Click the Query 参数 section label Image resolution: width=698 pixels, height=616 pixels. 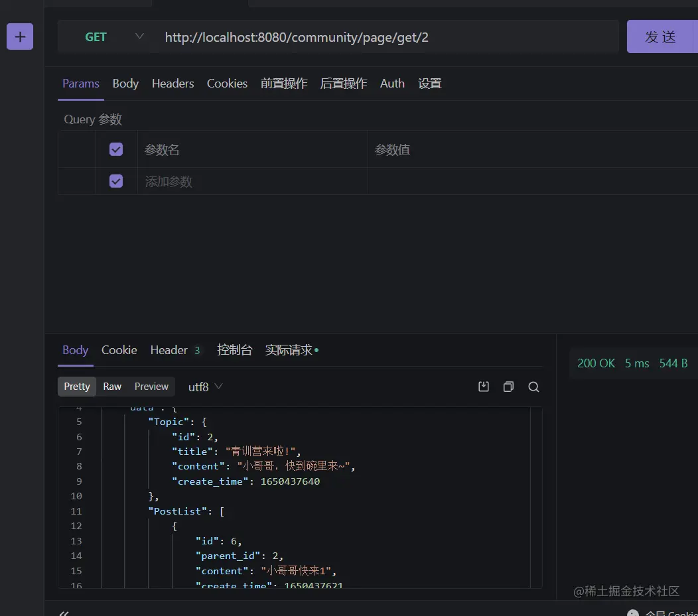point(93,119)
